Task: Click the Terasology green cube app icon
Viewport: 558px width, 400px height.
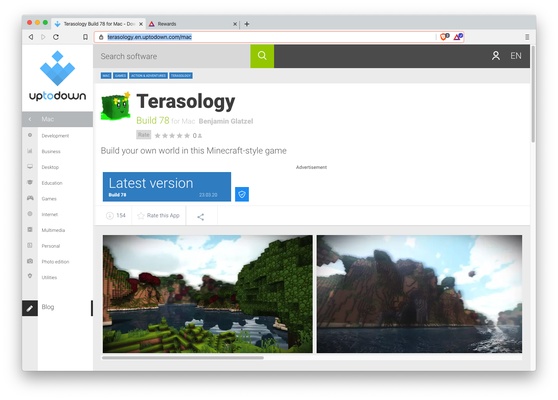Action: click(116, 106)
